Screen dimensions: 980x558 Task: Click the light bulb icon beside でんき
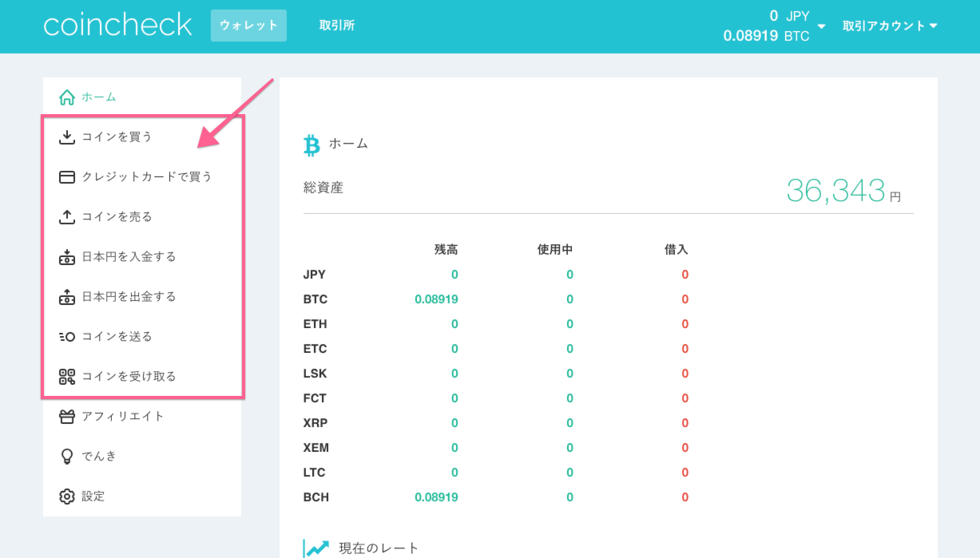tap(67, 457)
